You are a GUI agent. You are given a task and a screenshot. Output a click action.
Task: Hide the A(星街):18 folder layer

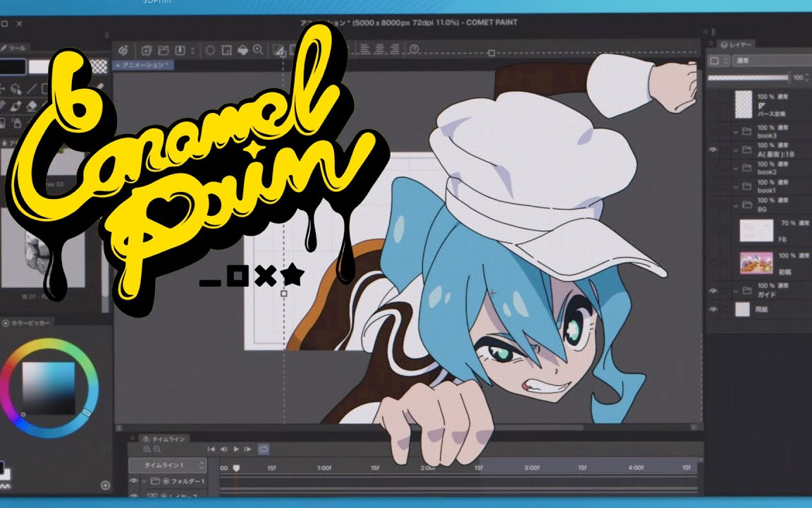point(713,150)
